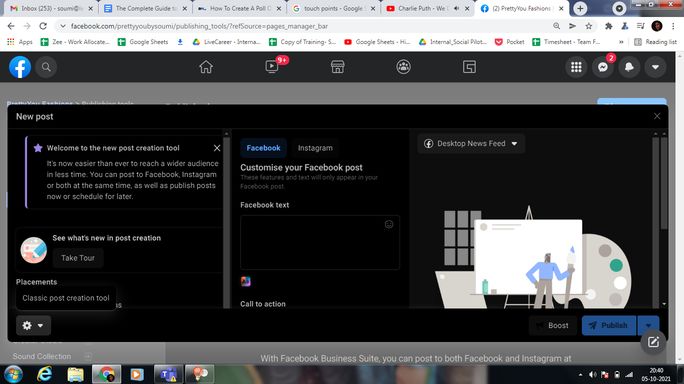Click the Facebook logo icon

click(x=20, y=67)
